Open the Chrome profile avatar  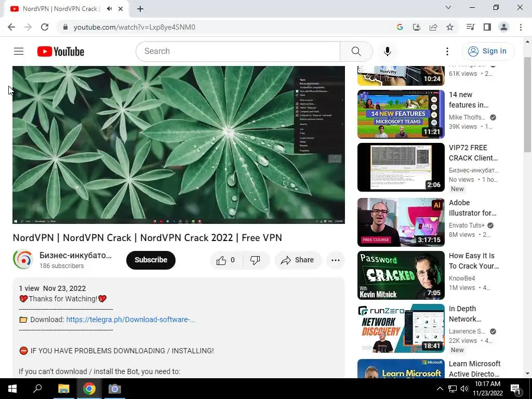504,27
